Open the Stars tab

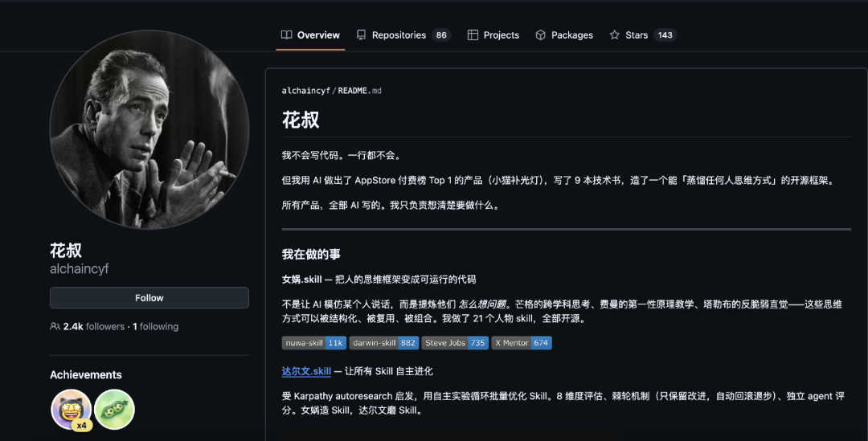coord(643,35)
